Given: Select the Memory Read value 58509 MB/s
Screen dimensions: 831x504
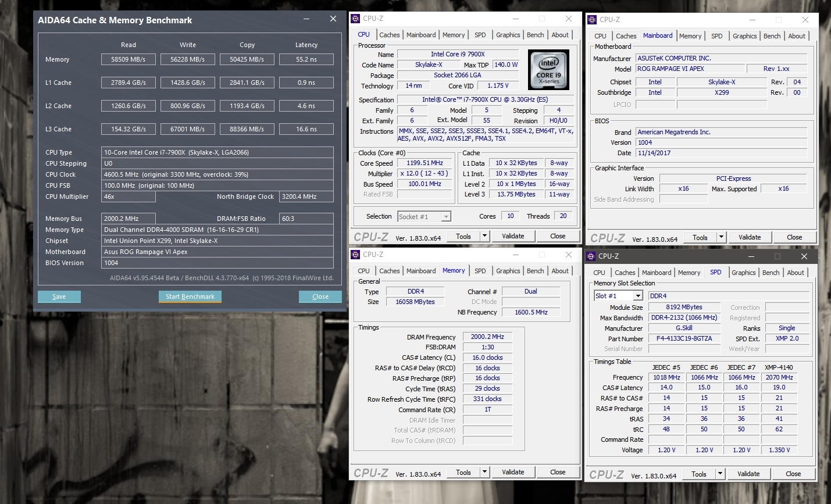Looking at the screenshot, I should (129, 59).
